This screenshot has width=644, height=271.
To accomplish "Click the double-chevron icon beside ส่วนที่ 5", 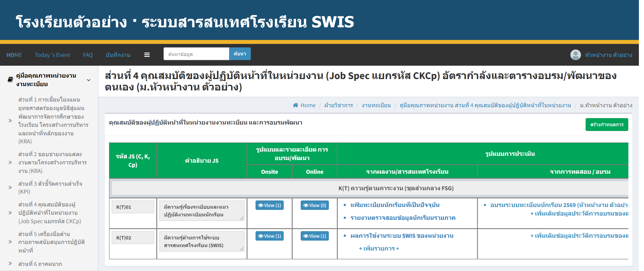I will point(10,242).
